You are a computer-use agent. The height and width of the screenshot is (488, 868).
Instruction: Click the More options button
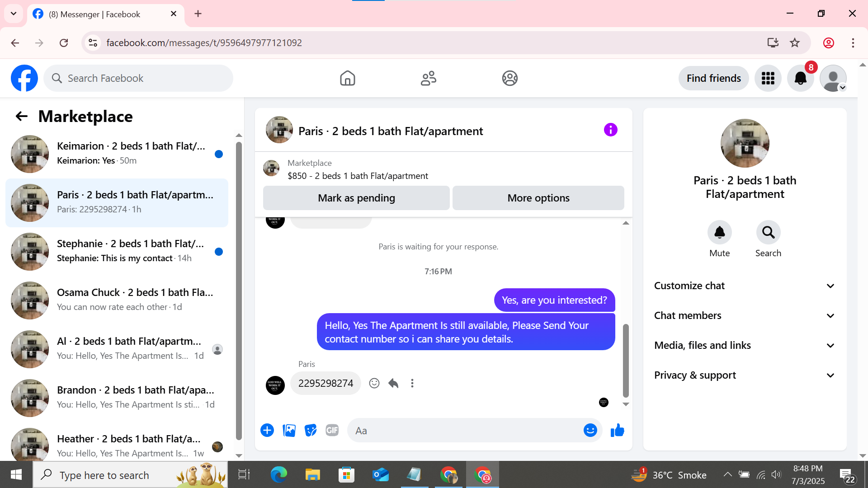click(x=538, y=198)
